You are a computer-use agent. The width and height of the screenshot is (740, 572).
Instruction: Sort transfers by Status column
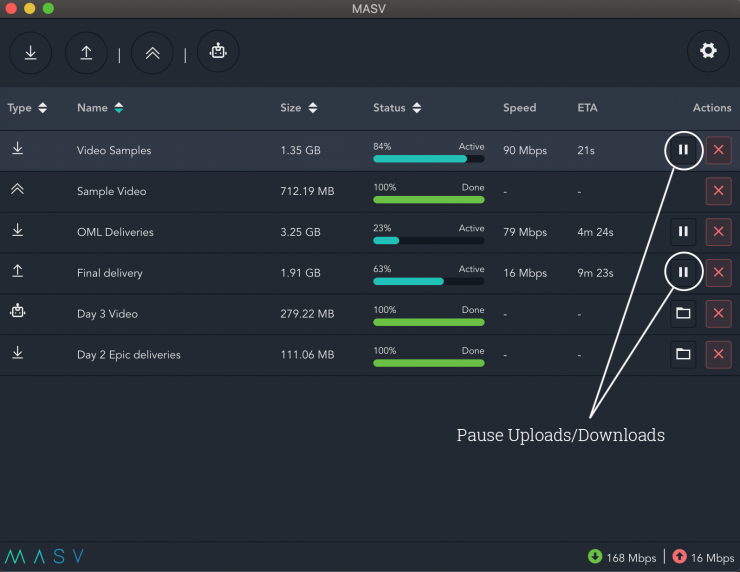point(397,108)
